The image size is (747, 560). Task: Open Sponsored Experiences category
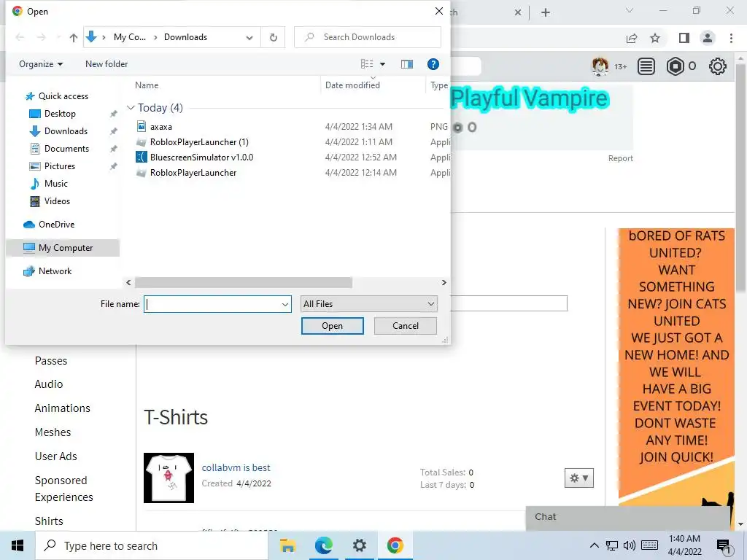(64, 489)
